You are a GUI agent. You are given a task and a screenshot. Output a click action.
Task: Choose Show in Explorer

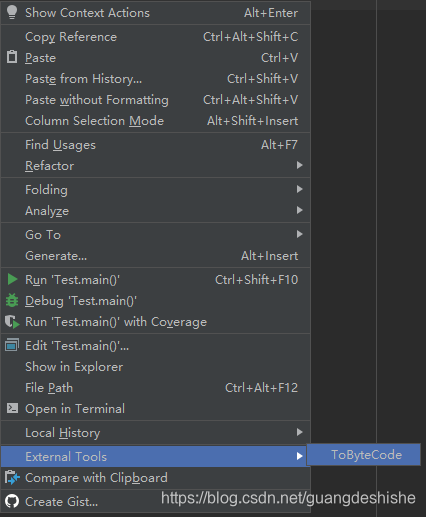tap(156, 367)
